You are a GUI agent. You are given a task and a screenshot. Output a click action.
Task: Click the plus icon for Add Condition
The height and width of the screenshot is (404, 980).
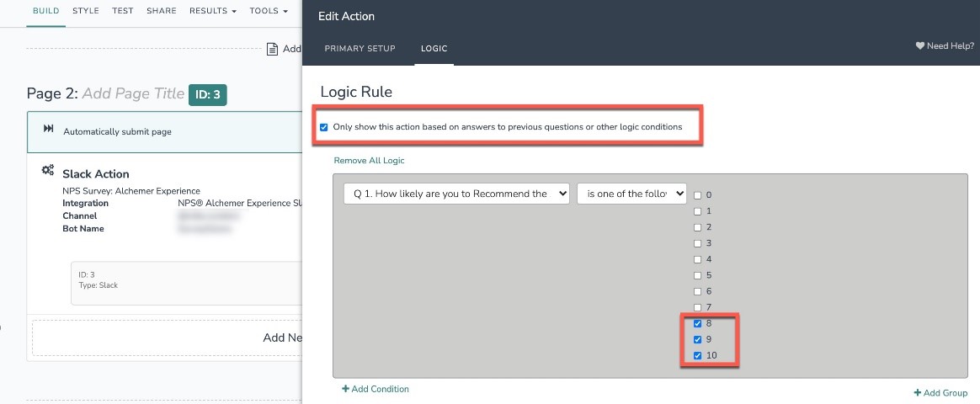[345, 389]
